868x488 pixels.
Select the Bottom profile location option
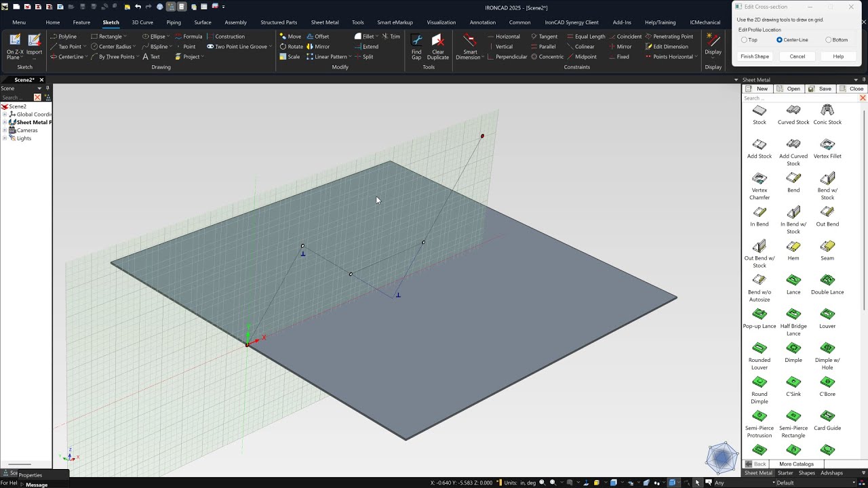pyautogui.click(x=836, y=40)
